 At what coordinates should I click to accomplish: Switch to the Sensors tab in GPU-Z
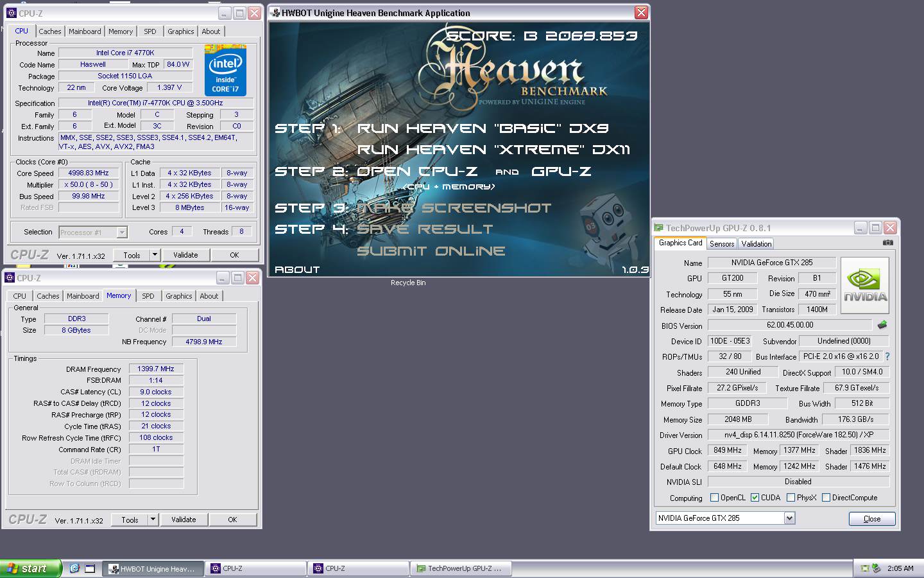(x=722, y=244)
